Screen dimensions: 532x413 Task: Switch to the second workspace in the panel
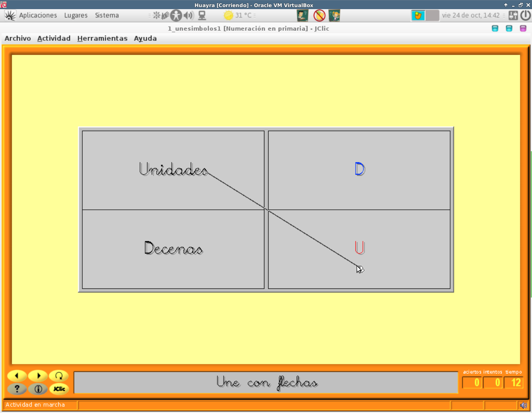(x=432, y=15)
